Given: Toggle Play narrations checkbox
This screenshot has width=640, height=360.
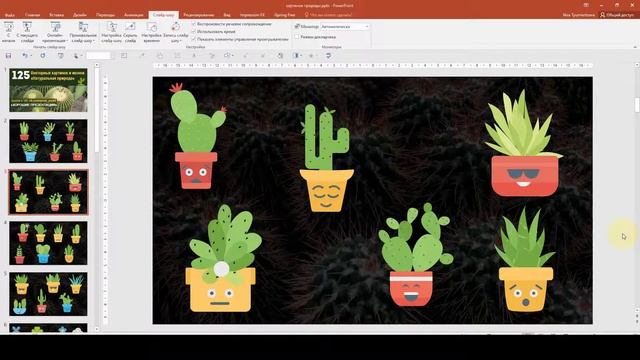Looking at the screenshot, I should [x=194, y=24].
